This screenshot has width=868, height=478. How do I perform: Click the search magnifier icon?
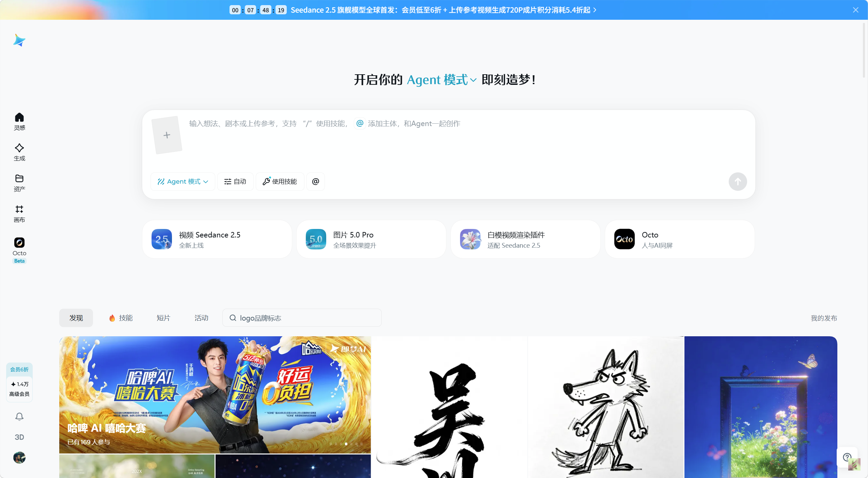pyautogui.click(x=233, y=318)
